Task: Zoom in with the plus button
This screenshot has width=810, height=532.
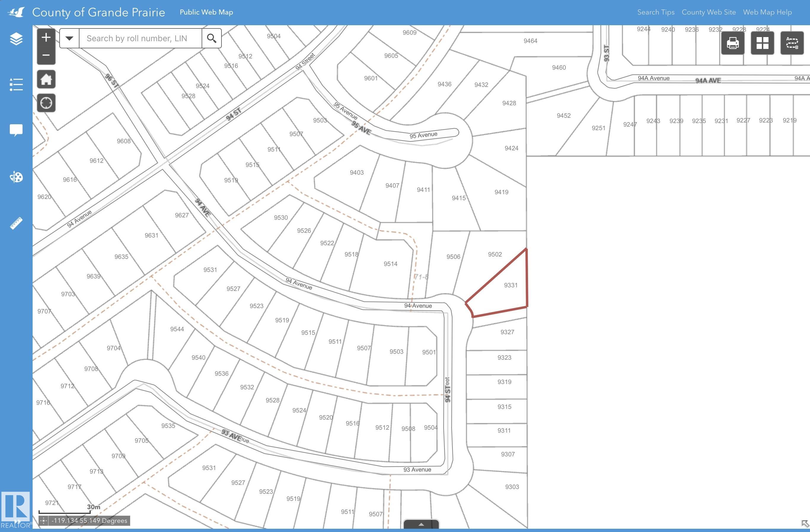Action: point(46,37)
